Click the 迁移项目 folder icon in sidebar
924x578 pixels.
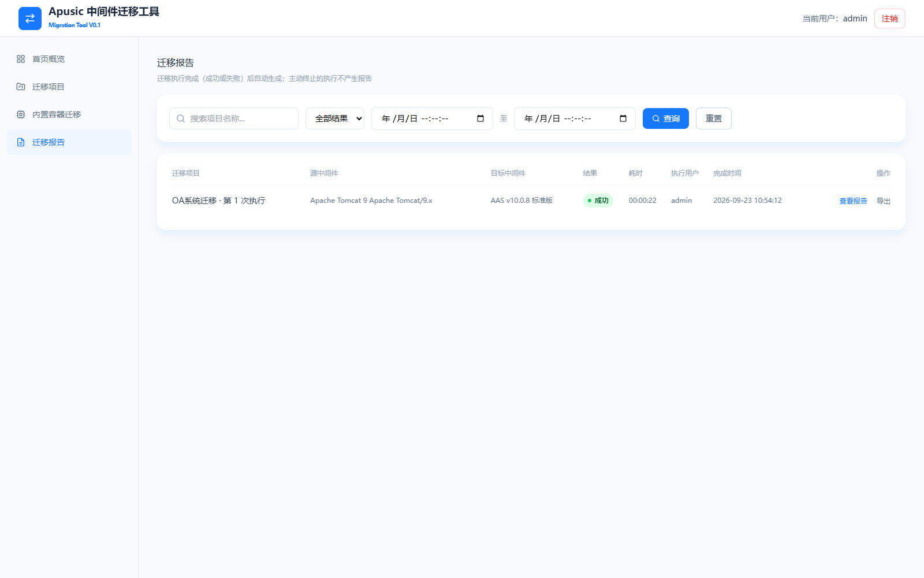point(21,87)
